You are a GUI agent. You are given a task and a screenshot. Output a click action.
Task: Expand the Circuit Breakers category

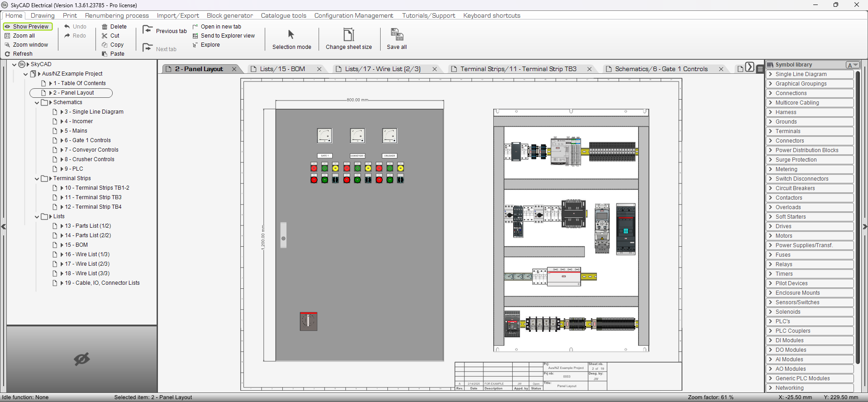point(795,188)
